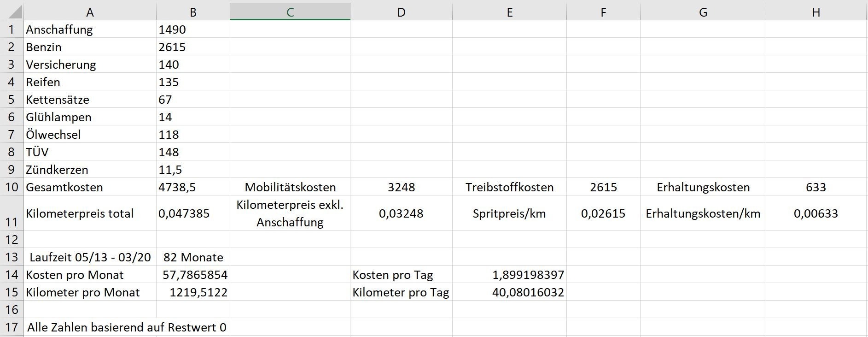868x337 pixels.
Task: Select the Erhaltungskosten value 633
Action: pos(816,187)
